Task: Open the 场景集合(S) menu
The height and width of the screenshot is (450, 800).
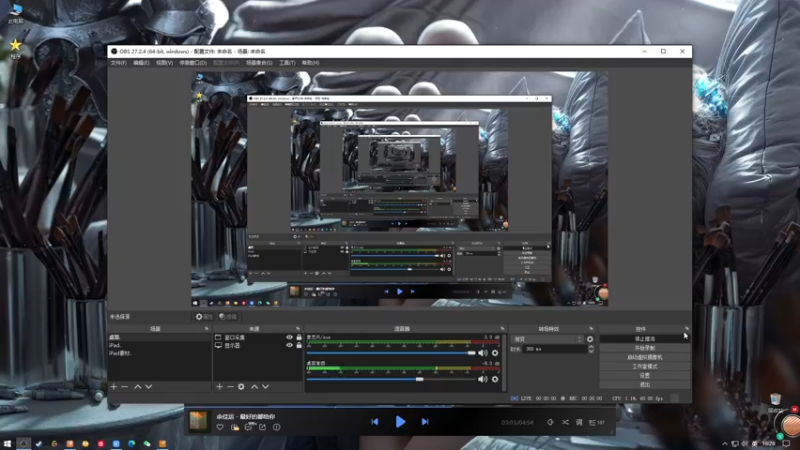Action: [x=259, y=63]
